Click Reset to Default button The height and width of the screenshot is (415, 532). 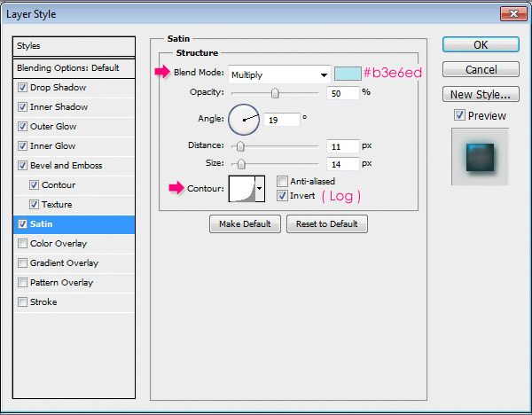tap(327, 224)
